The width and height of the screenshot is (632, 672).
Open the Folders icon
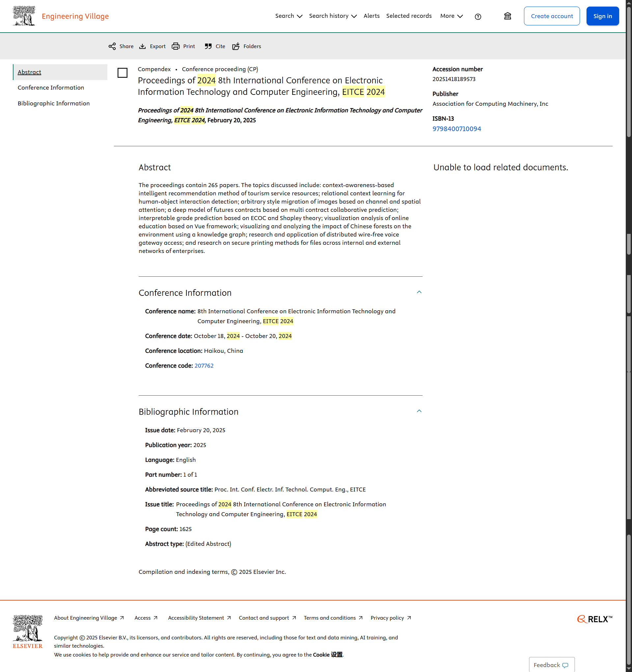(236, 46)
